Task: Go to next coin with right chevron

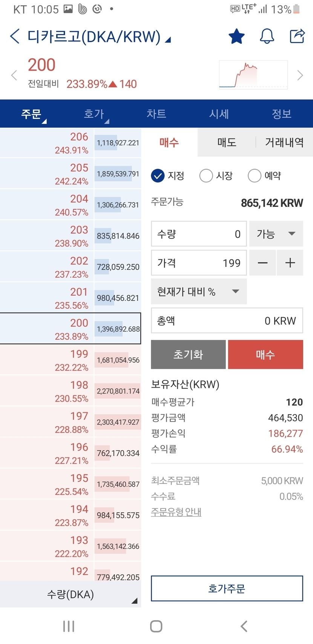Action: point(300,75)
